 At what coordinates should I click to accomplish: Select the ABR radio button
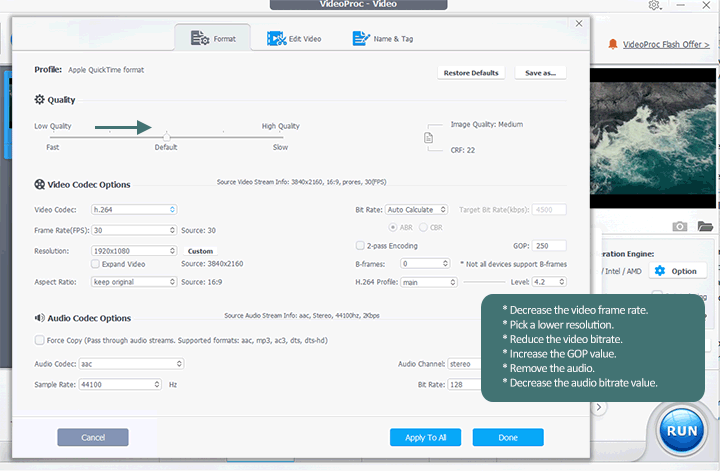pyautogui.click(x=393, y=227)
